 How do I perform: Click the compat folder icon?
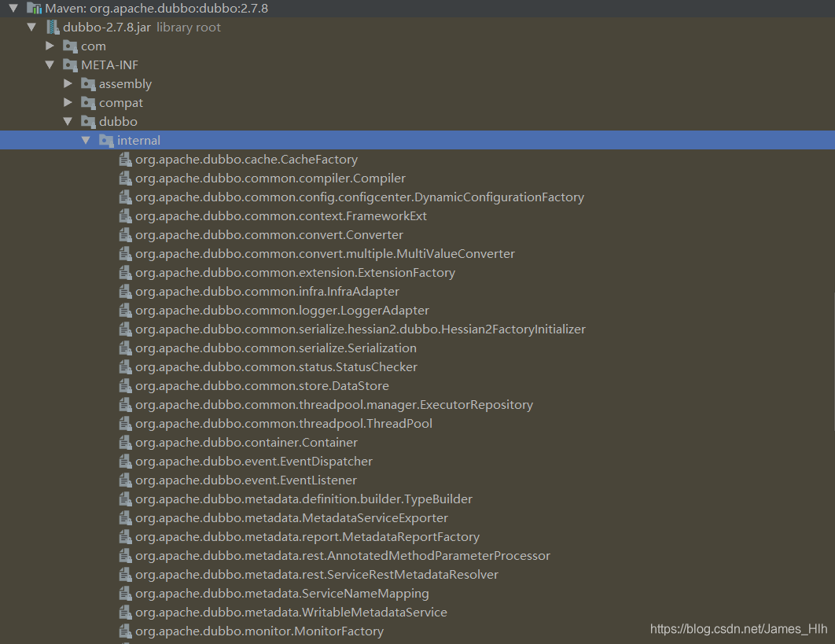88,102
